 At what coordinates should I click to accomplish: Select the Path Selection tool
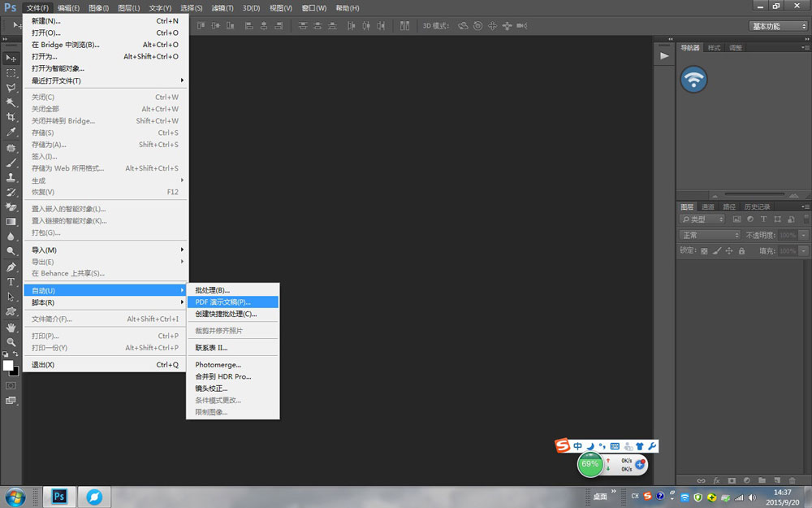pyautogui.click(x=11, y=297)
